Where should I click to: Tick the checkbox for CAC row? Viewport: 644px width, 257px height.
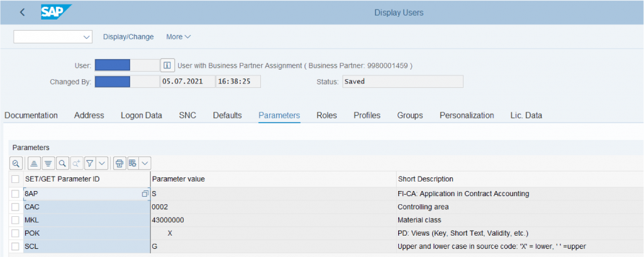click(15, 207)
